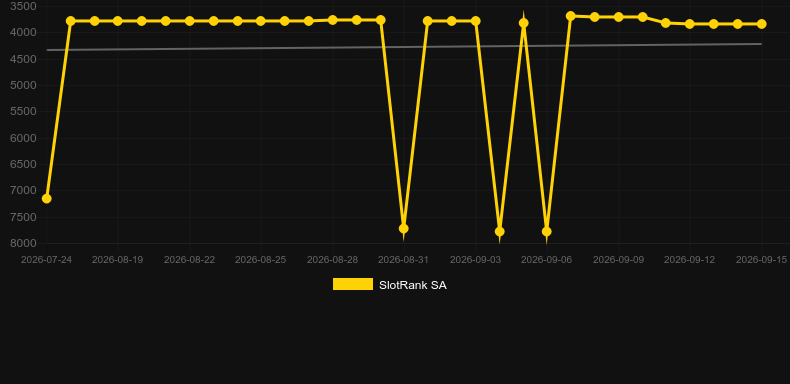Click the data point at 2026-08-22
Image resolution: width=790 pixels, height=384 pixels.
(x=189, y=21)
